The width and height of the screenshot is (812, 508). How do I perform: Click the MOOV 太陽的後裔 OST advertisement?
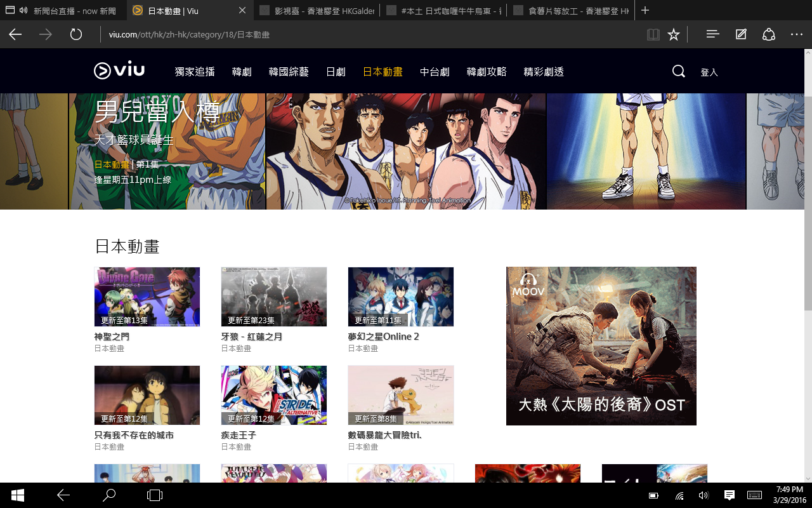coord(601,346)
